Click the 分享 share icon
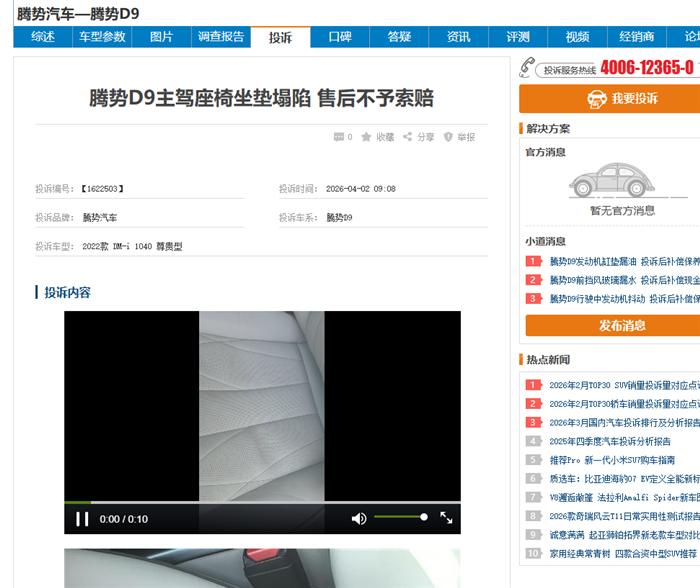The width and height of the screenshot is (700, 588). (407, 137)
